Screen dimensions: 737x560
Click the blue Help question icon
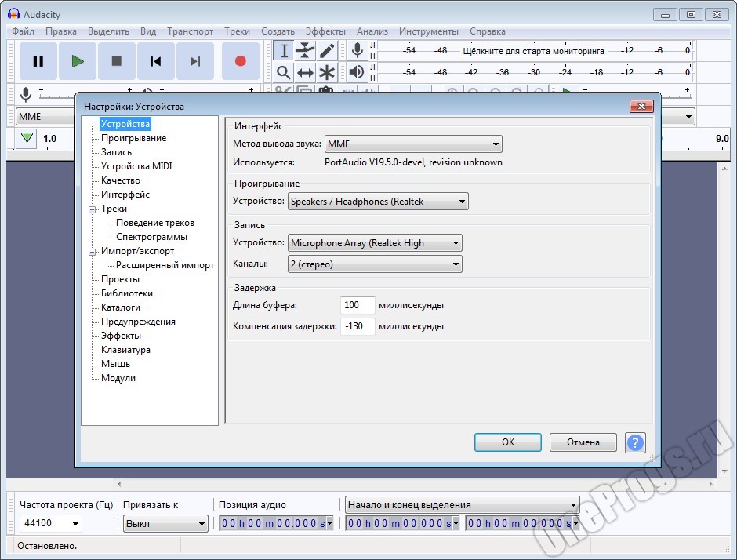tap(635, 442)
